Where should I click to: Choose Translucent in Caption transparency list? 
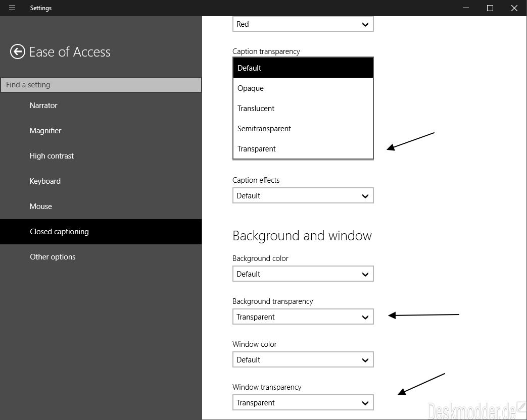303,109
